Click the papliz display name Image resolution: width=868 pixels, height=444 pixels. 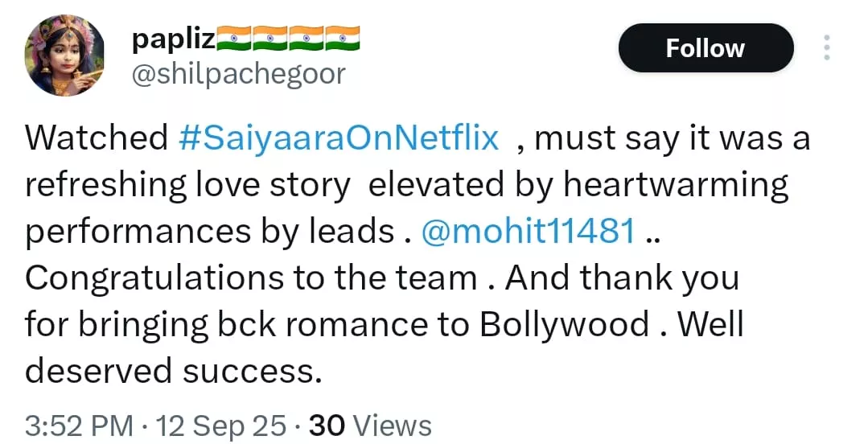[171, 39]
